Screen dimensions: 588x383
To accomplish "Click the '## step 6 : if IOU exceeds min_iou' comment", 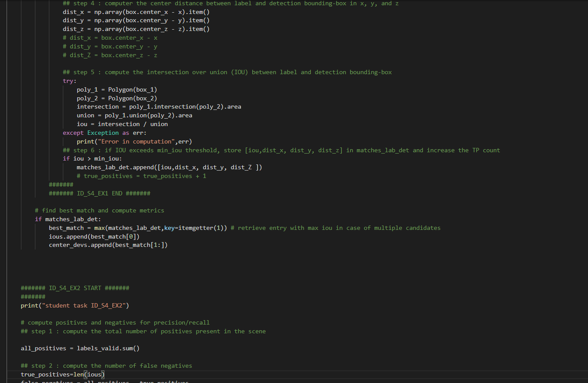I will point(281,150).
